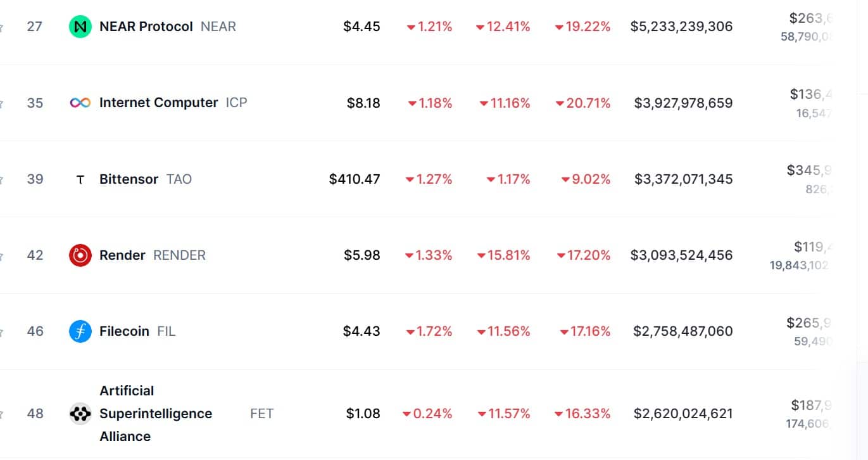Click rank number 46 for Filecoin
Image resolution: width=868 pixels, height=460 pixels.
[35, 331]
